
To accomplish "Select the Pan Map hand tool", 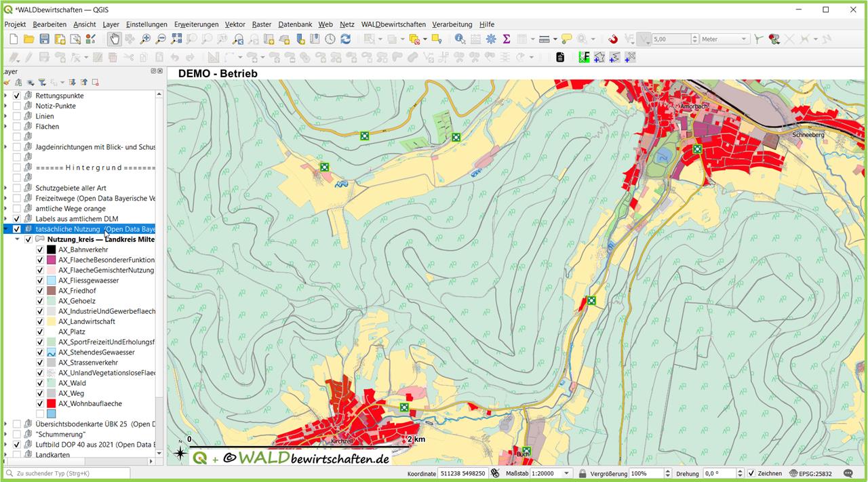I will (115, 39).
